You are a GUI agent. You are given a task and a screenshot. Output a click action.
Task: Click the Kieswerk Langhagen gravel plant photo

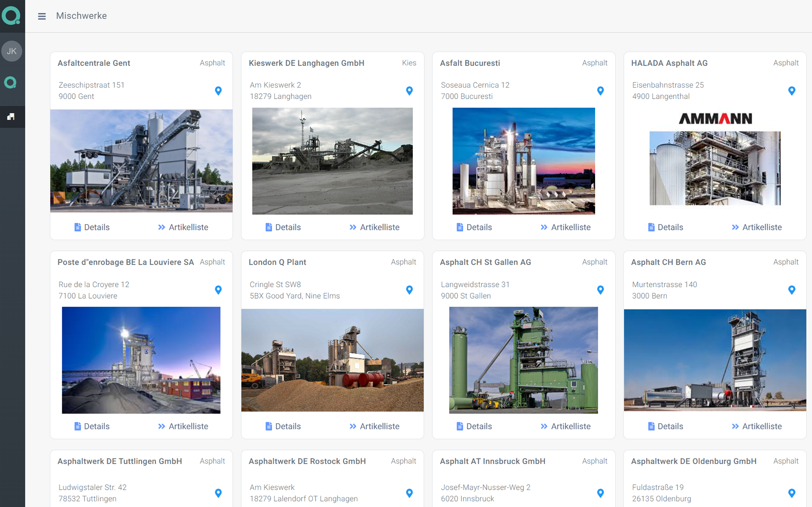tap(333, 161)
